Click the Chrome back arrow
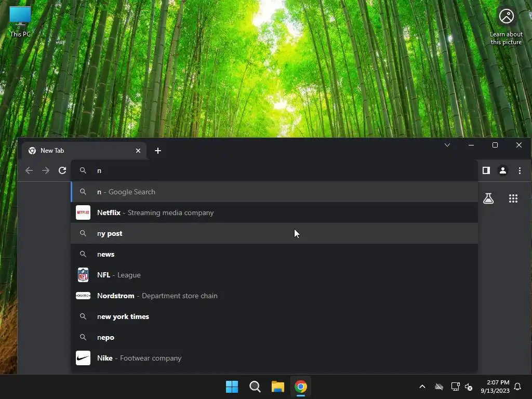The height and width of the screenshot is (399, 532). (29, 170)
